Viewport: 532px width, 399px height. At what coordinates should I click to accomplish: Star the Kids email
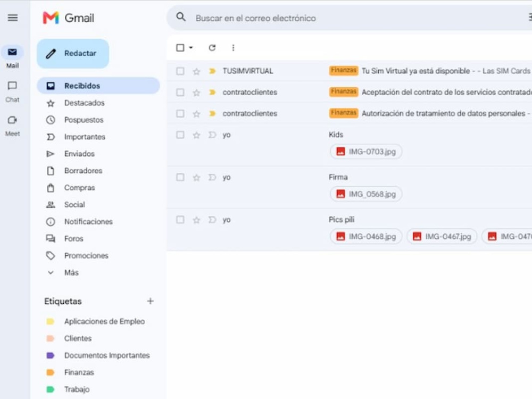pyautogui.click(x=196, y=135)
